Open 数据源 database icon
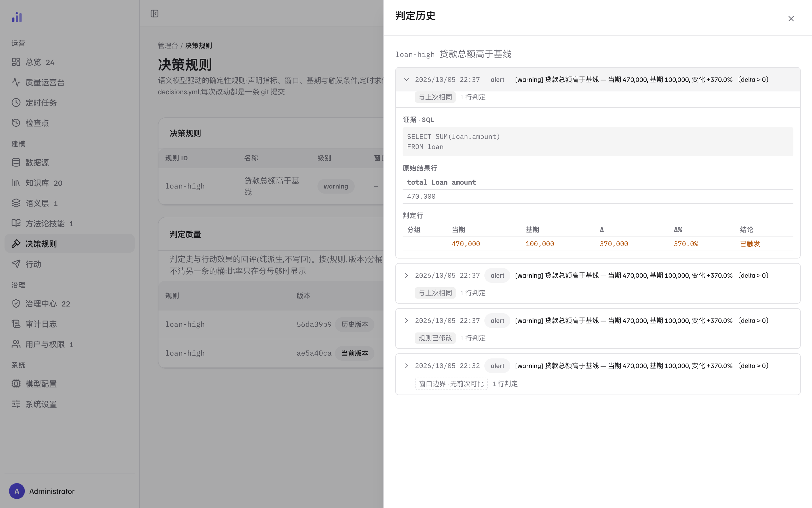 (16, 162)
